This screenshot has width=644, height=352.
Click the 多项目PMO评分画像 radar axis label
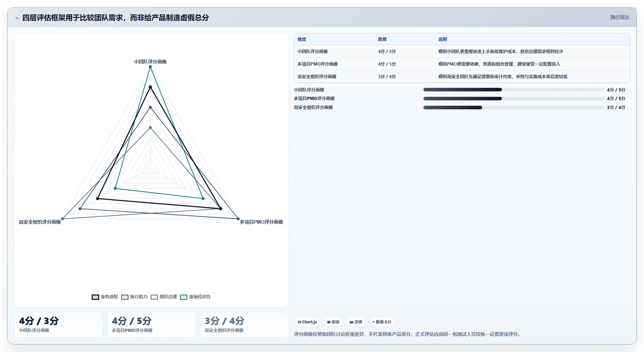[x=262, y=222]
